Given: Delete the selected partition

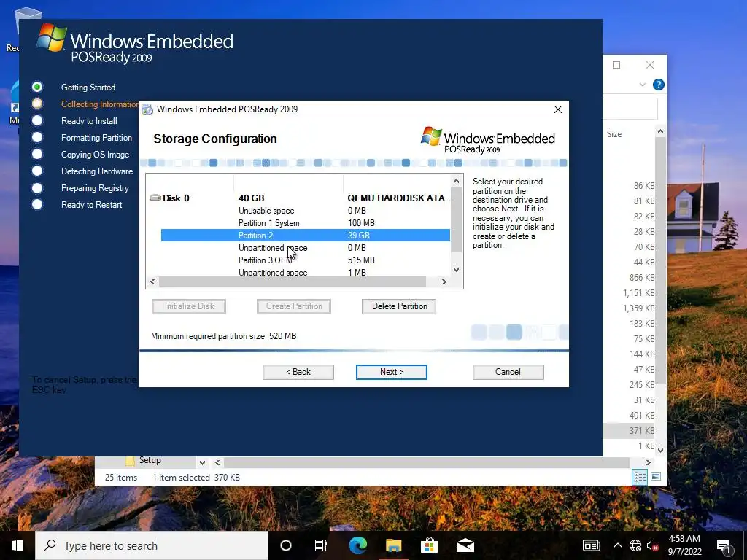Looking at the screenshot, I should tap(399, 306).
